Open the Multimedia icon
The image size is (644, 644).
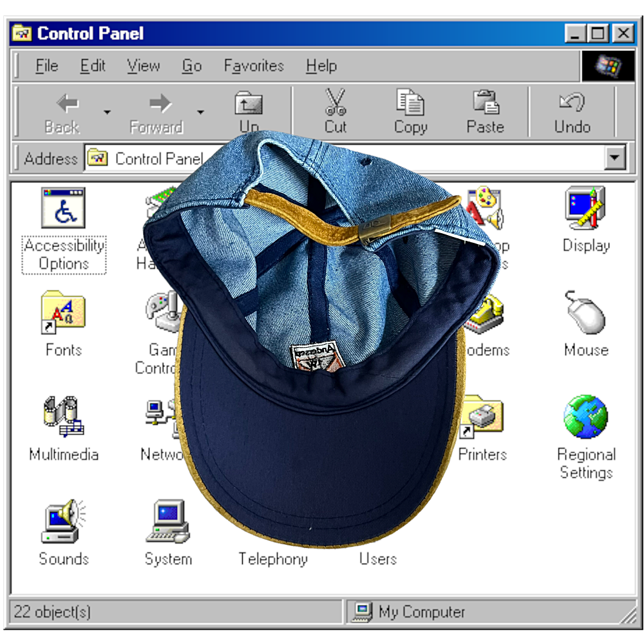coord(63,417)
